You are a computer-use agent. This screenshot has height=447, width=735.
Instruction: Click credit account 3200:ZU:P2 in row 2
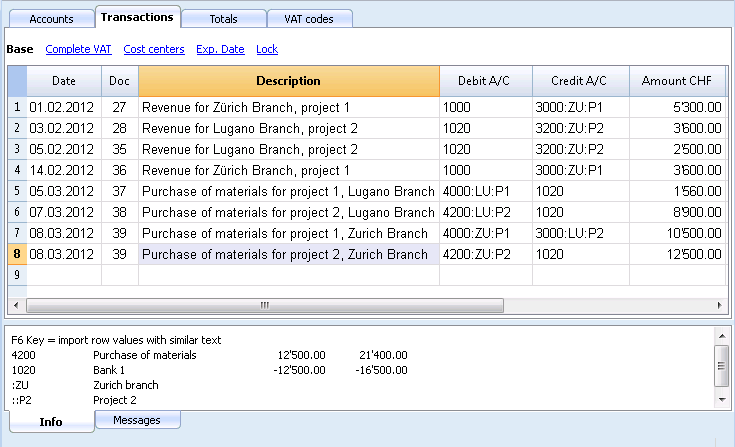[581, 128]
